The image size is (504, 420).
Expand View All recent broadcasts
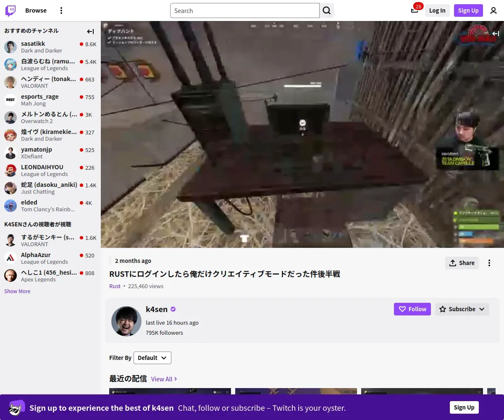point(164,379)
